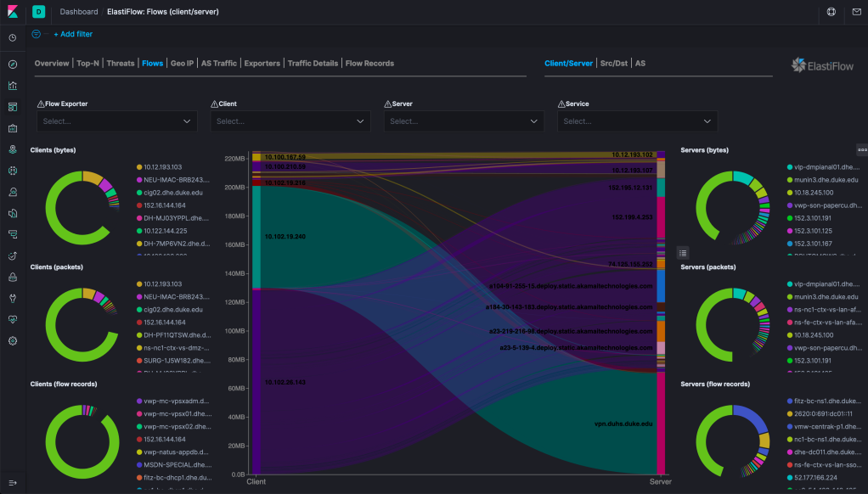Click the 10.102.19.240 client node label
Screen dimensions: 868x494
tap(285, 237)
